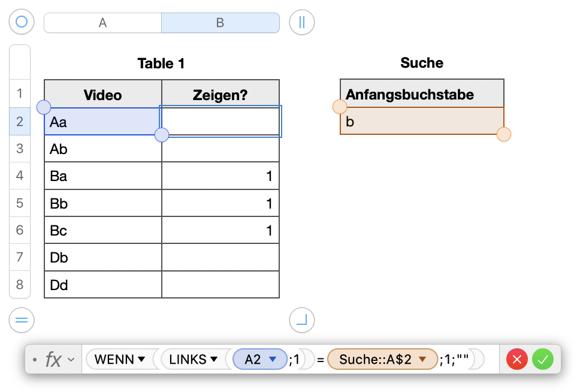The image size is (574, 392).
Task: Expand the WENN function dropdown
Action: pyautogui.click(x=141, y=360)
